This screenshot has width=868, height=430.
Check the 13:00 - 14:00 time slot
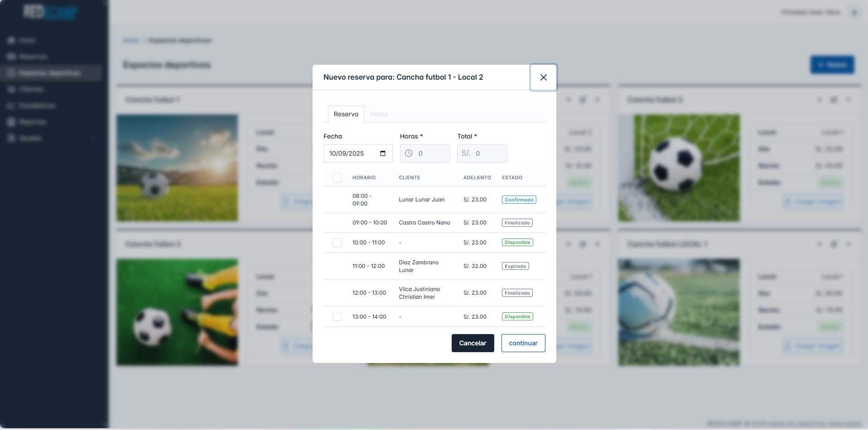coord(337,317)
